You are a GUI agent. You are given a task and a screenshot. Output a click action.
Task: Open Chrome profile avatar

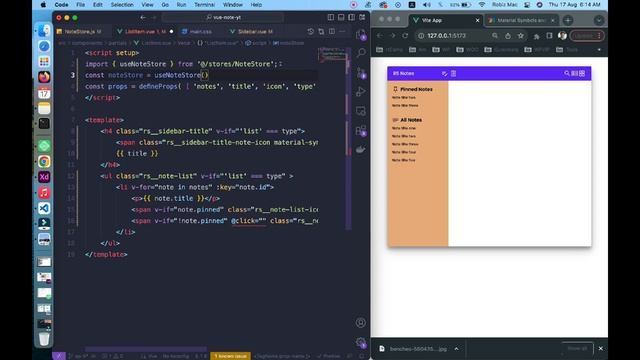(562, 36)
